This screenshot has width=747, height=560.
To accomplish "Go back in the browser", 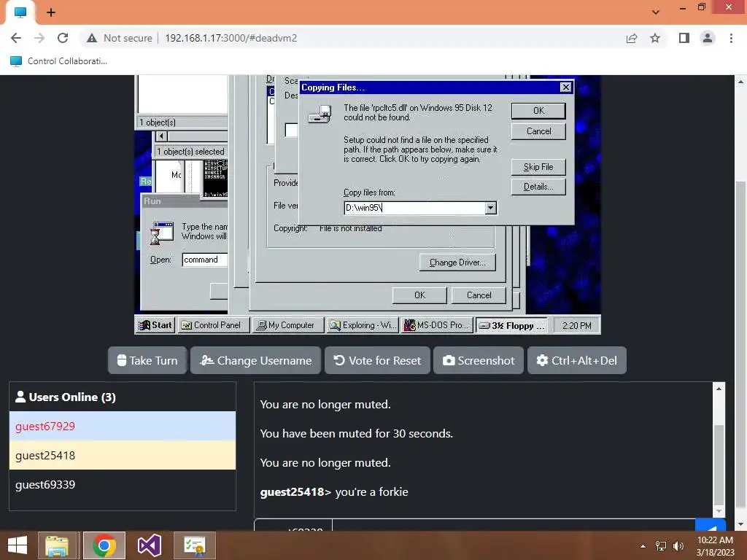I will tap(16, 38).
